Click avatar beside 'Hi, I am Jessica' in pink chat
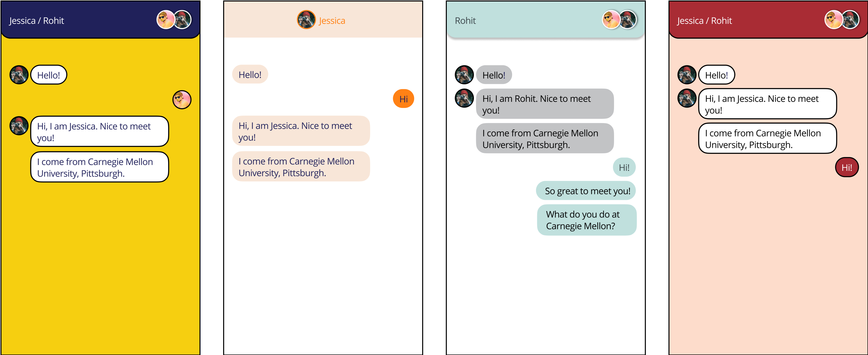The image size is (868, 355). [x=687, y=98]
